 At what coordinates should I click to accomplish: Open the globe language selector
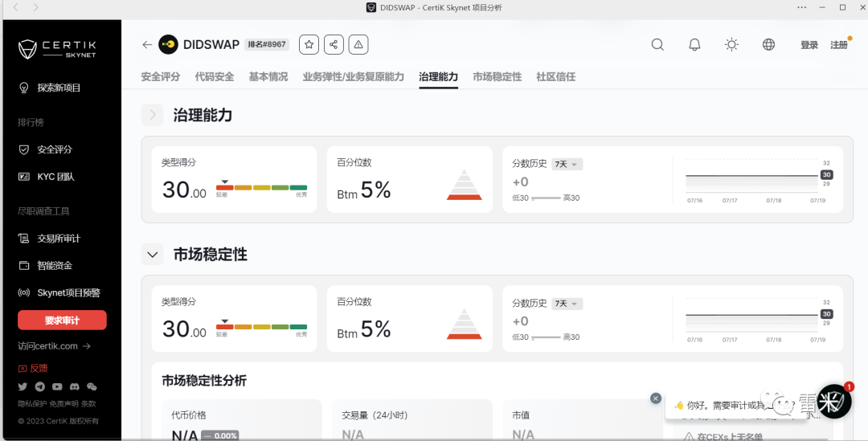pyautogui.click(x=768, y=45)
